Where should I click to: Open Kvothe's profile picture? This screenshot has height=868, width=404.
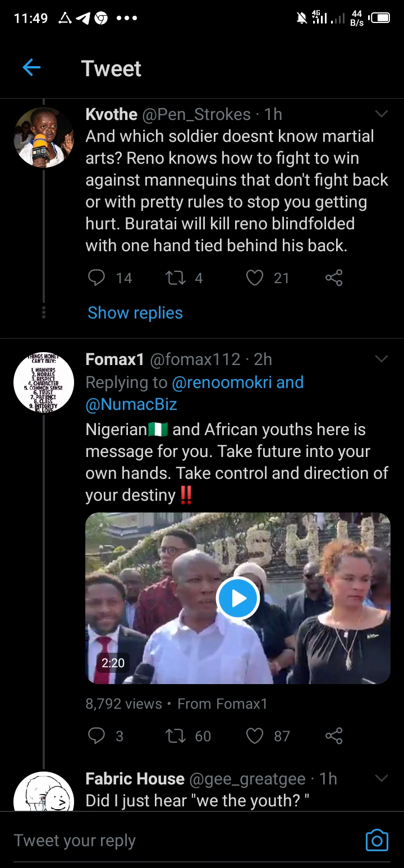click(44, 137)
